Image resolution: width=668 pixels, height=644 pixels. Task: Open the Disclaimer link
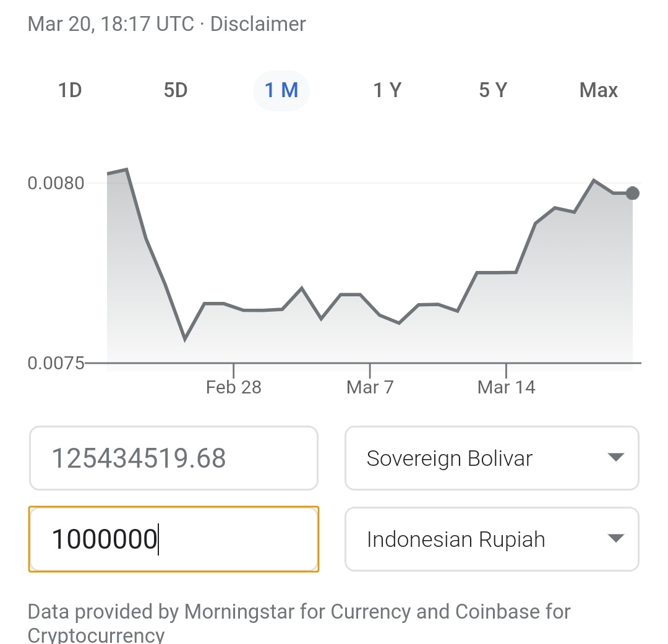coord(258,24)
